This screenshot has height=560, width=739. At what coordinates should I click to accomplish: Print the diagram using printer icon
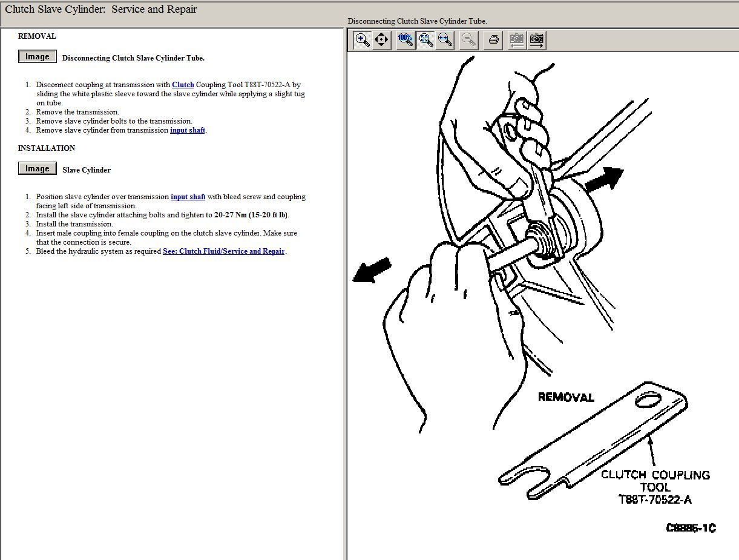pyautogui.click(x=493, y=40)
